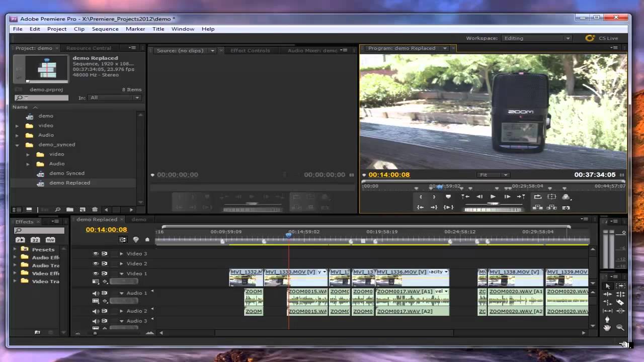Image resolution: width=644 pixels, height=362 pixels.
Task: Click the Extract button
Action: (x=552, y=207)
